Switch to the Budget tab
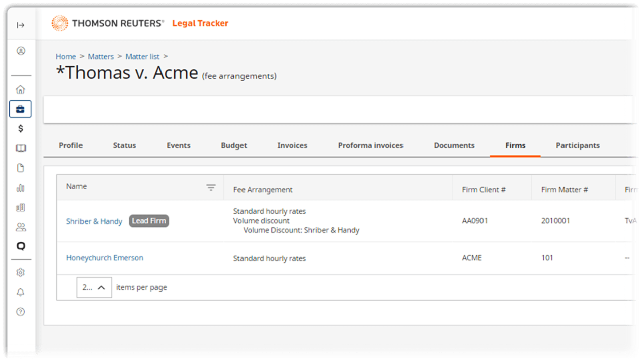The image size is (644, 362). tap(234, 145)
